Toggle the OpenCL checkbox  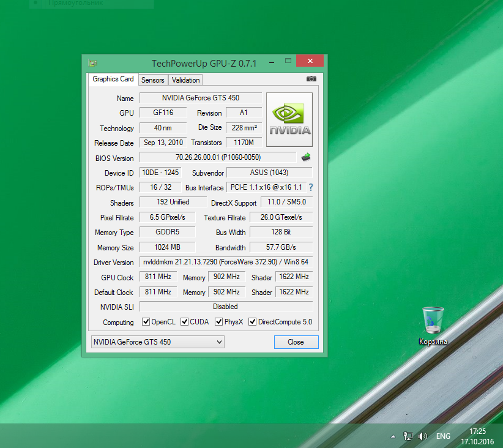(146, 322)
